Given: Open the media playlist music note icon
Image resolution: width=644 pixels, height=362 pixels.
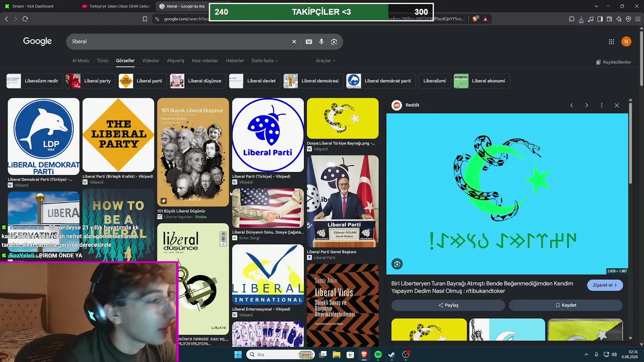Looking at the screenshot, I should tap(591, 19).
